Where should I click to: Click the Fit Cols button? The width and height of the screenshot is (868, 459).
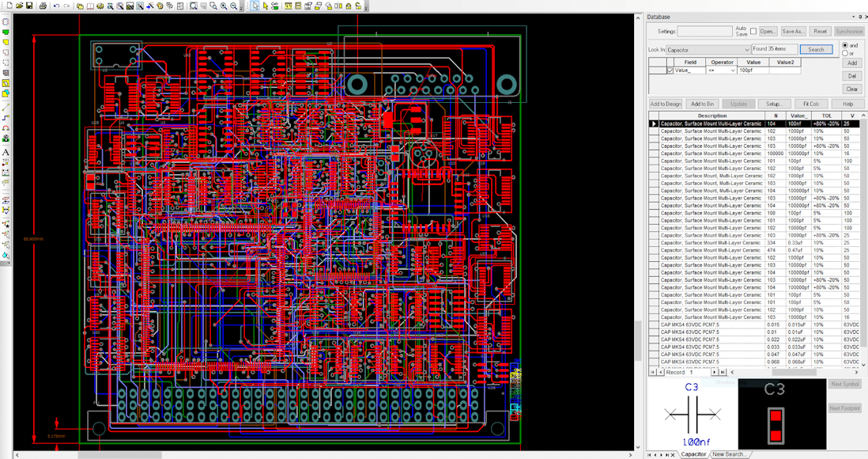tap(811, 104)
